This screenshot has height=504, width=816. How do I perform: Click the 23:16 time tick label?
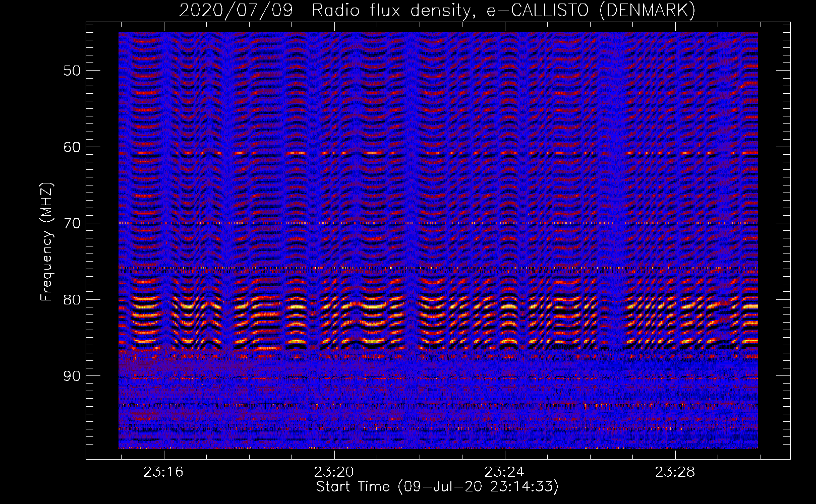tap(163, 472)
